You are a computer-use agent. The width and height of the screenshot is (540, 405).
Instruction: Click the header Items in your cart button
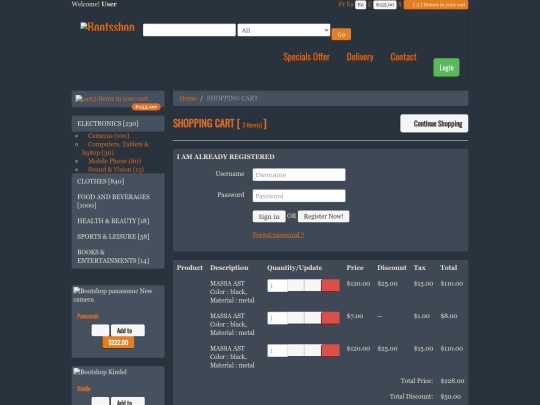click(x=436, y=5)
